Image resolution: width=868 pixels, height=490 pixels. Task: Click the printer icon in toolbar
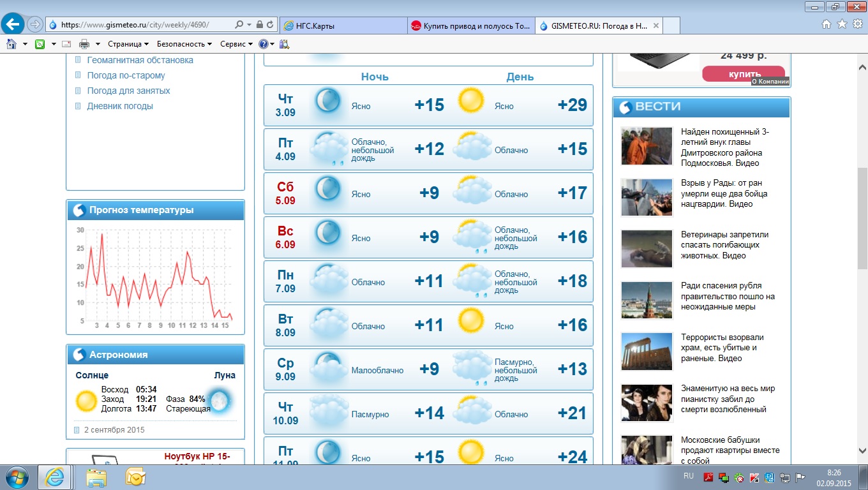point(84,44)
